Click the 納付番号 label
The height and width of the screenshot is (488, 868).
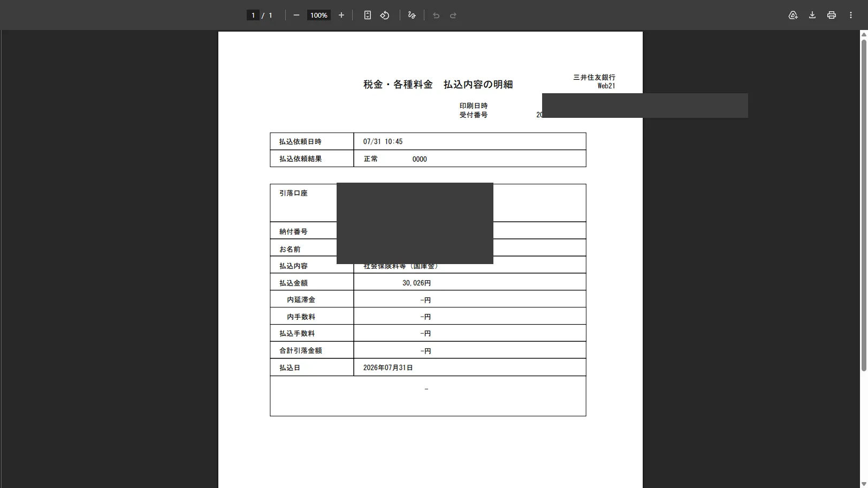pyautogui.click(x=293, y=232)
